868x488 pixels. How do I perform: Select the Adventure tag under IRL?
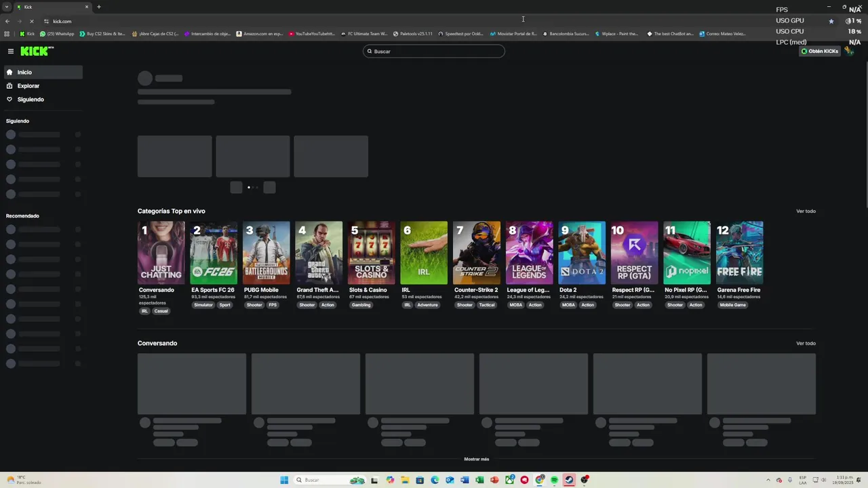tap(427, 305)
